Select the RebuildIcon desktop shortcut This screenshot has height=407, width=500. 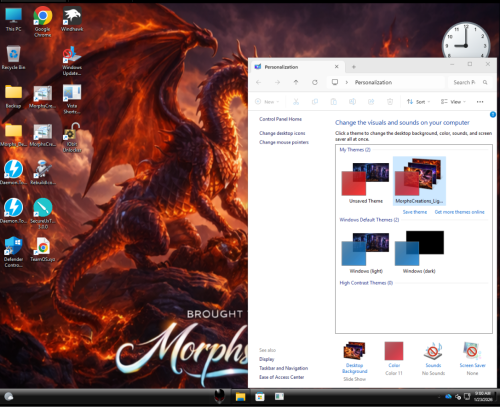coord(43,173)
